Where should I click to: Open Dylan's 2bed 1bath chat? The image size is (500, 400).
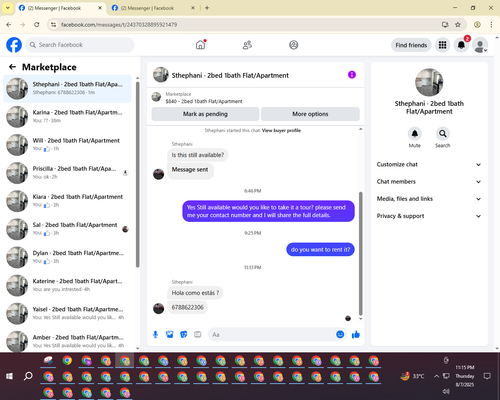tap(67, 257)
